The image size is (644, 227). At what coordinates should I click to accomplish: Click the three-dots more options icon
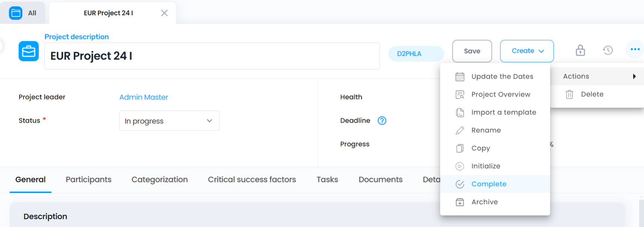[635, 49]
